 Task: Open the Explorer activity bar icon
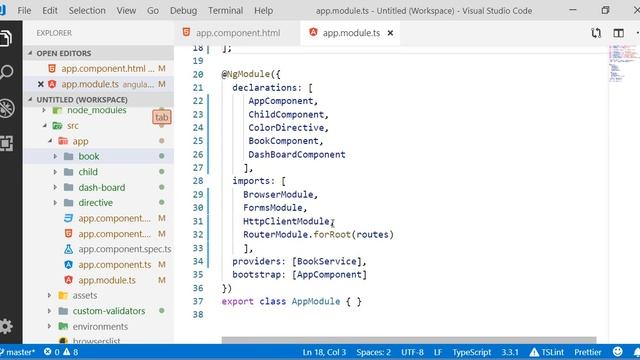tap(6, 38)
